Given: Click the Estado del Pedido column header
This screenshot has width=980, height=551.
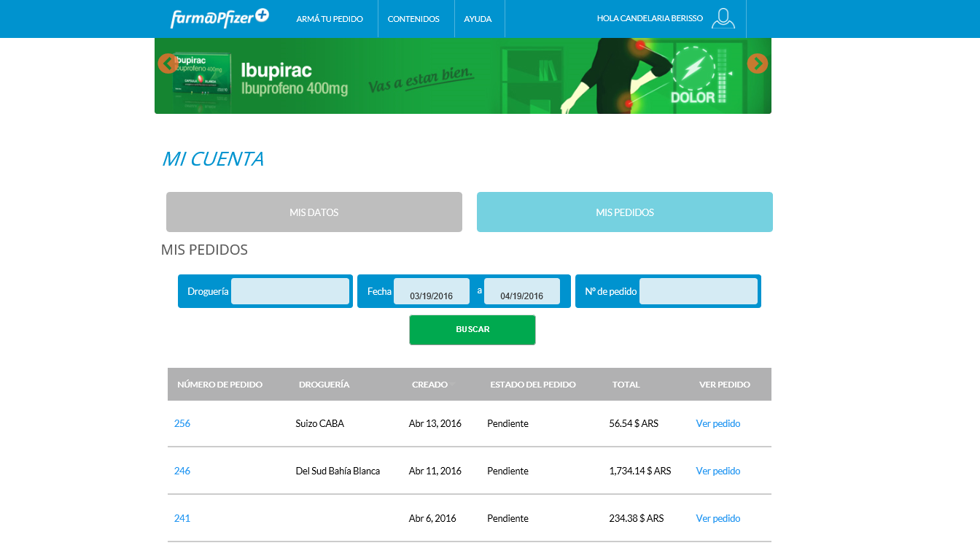Looking at the screenshot, I should (x=533, y=385).
